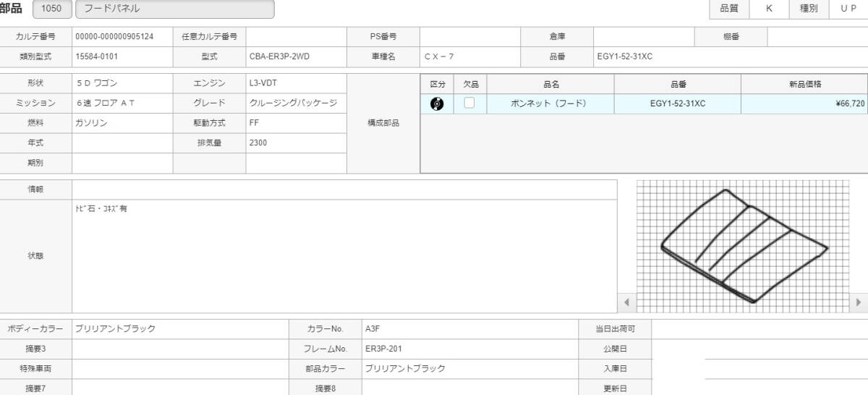The width and height of the screenshot is (868, 395).
Task: Click the フードパネル part name field
Action: 175,9
